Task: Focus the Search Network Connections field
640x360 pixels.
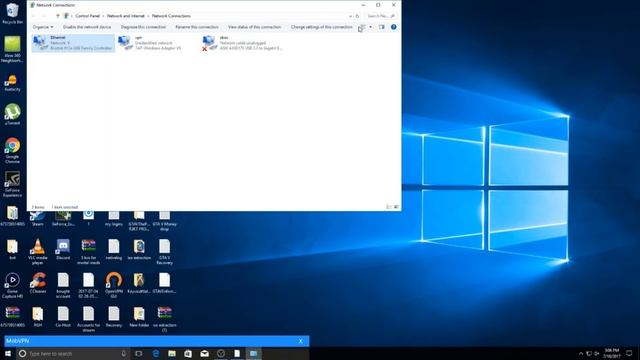Action: (x=380, y=16)
